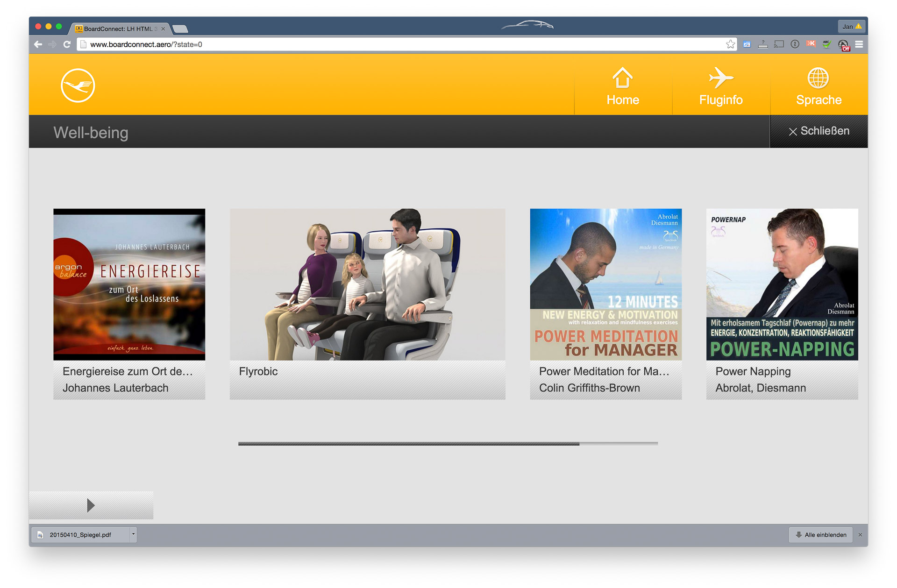Click the browser forward arrow
The width and height of the screenshot is (897, 588).
(x=52, y=44)
